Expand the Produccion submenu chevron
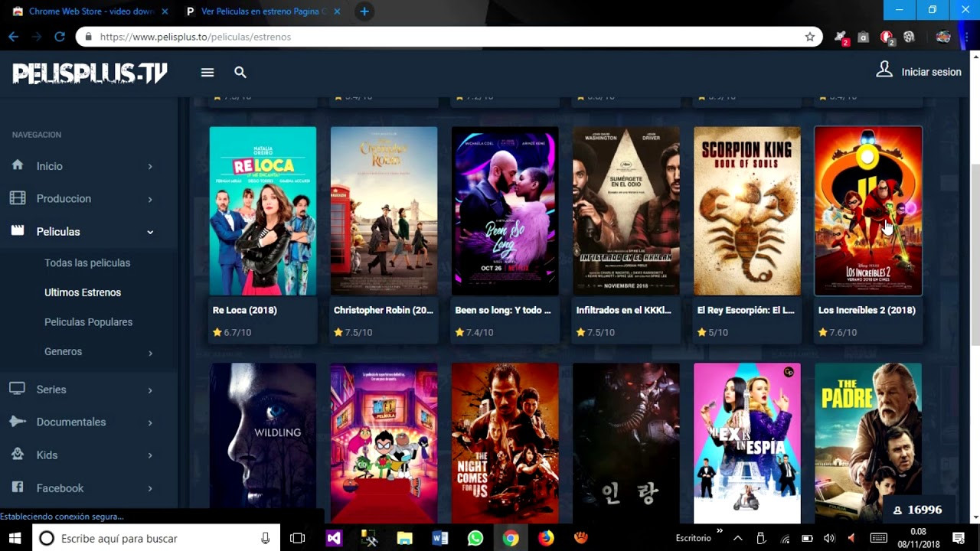Viewport: 980px width, 551px height. [150, 199]
